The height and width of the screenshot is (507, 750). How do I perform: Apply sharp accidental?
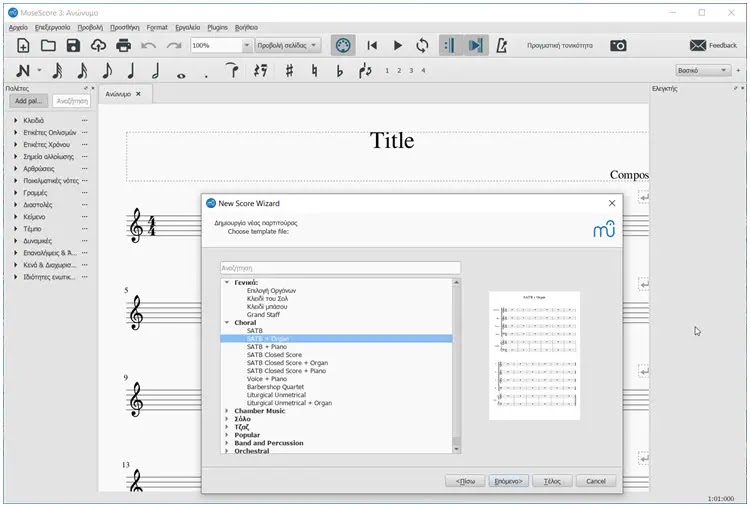point(289,71)
